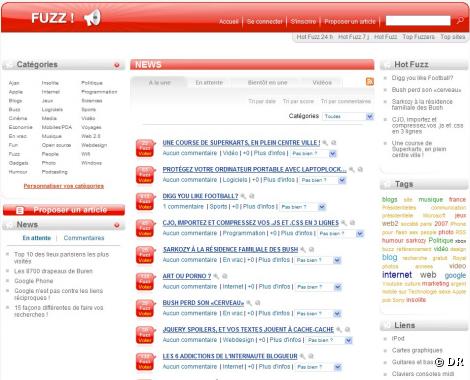Viewport: 470px width, 380px height.
Task: Click Fuzz vote badge for jQuery Spoilers article
Action: pyautogui.click(x=145, y=335)
